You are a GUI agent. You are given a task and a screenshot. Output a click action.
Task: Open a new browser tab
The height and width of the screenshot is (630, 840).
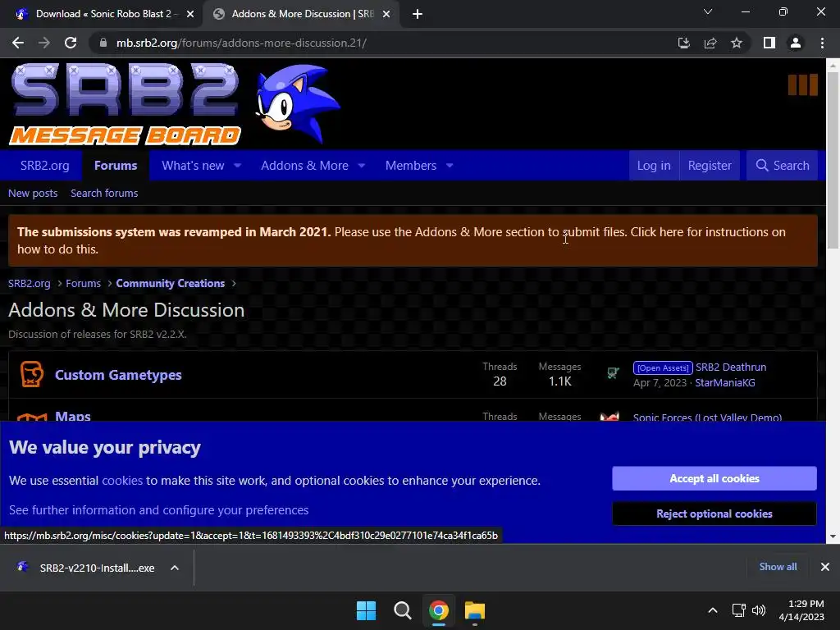418,14
